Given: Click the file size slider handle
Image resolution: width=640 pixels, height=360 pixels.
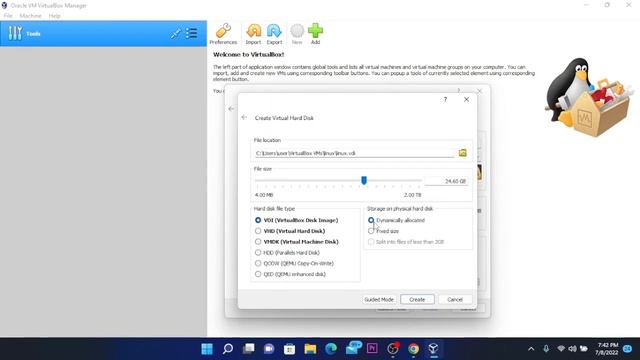Looking at the screenshot, I should click(x=364, y=180).
